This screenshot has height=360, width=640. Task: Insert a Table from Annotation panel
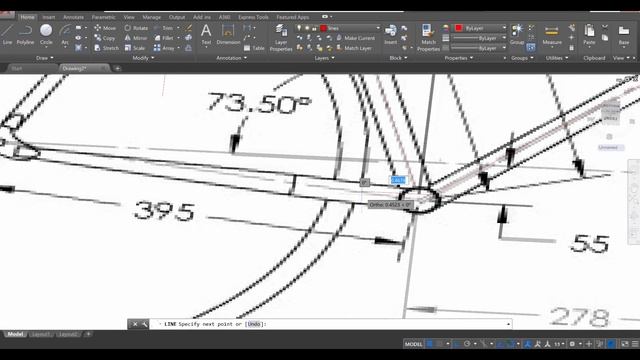click(x=254, y=48)
